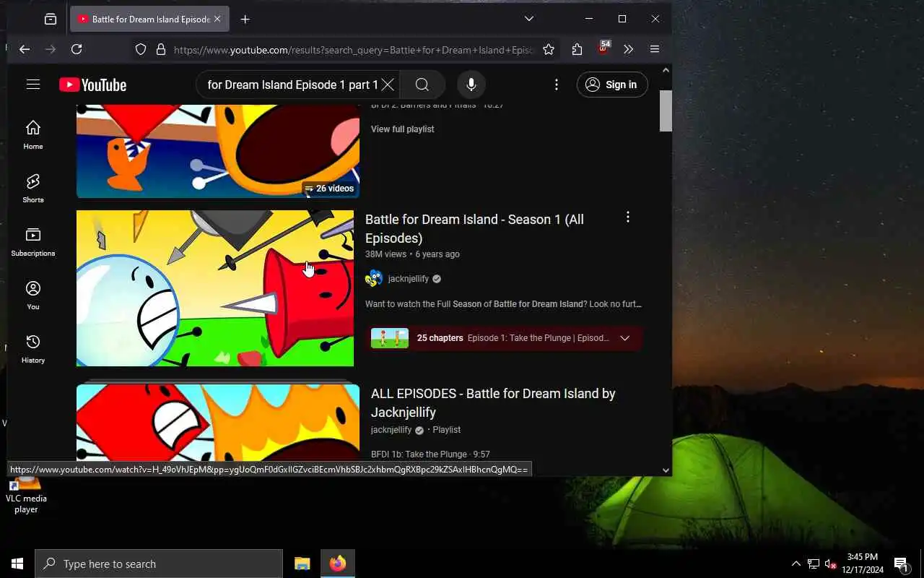
Task: Select the Battle for Dream Island tab
Action: point(149,20)
